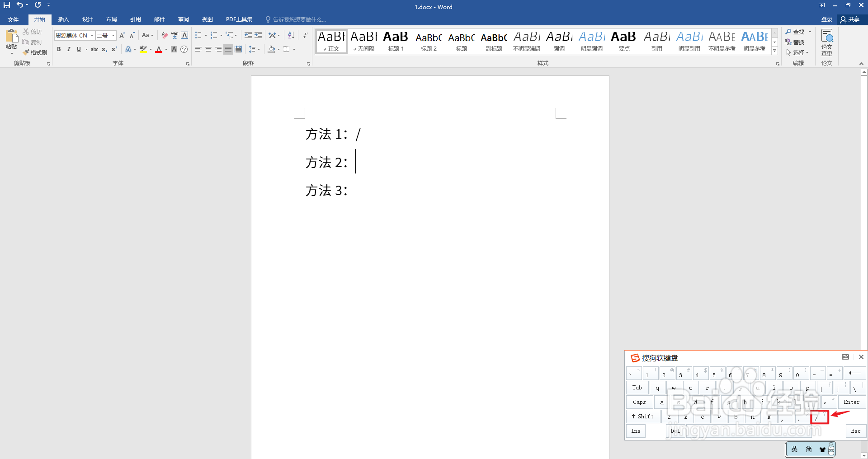The height and width of the screenshot is (459, 868).
Task: Click the Cut (剪切) command
Action: 33,32
